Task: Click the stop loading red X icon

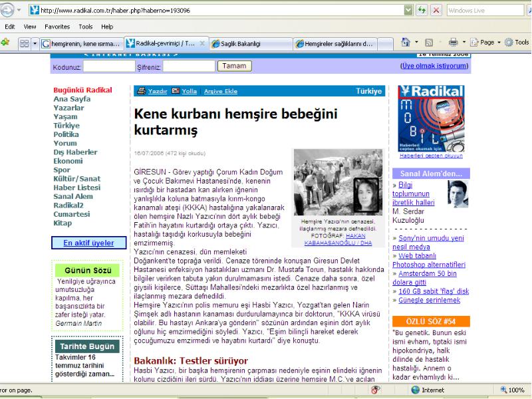Action: point(436,10)
